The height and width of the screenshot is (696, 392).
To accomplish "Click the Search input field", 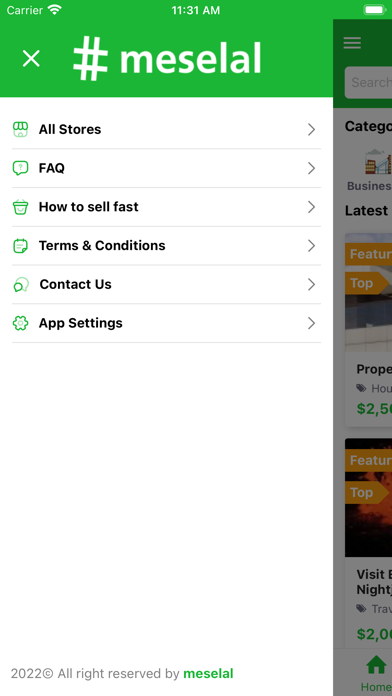I will [x=368, y=83].
